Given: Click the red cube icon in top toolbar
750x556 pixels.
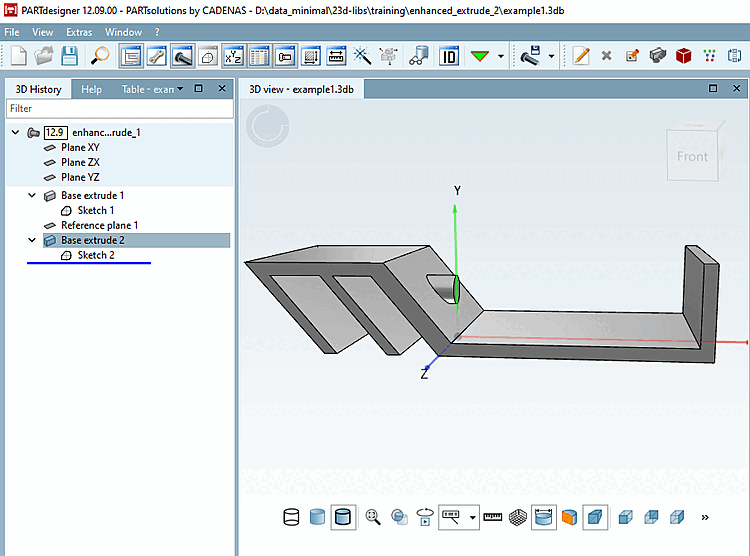Looking at the screenshot, I should coord(684,55).
